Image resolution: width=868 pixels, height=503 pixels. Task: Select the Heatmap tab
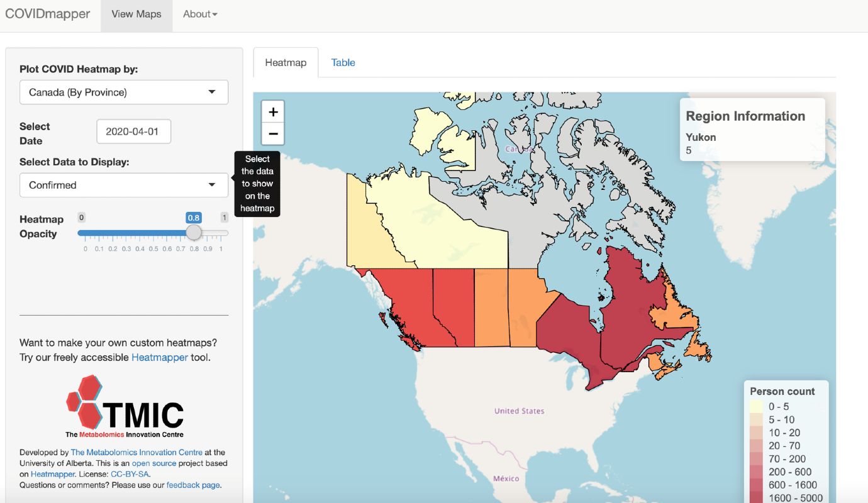click(286, 62)
